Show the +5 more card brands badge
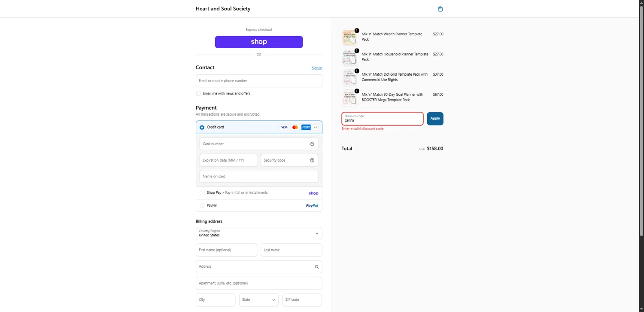The width and height of the screenshot is (644, 312). click(315, 127)
